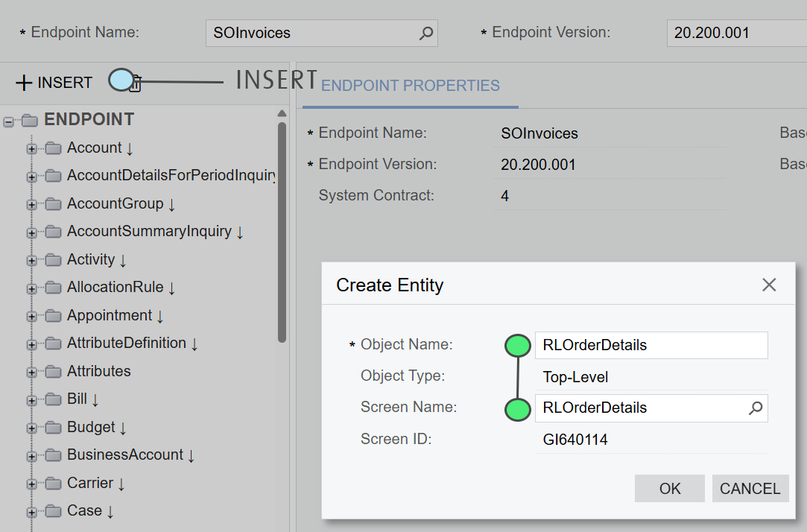807x532 pixels.
Task: Click the Bill folder icon in tree
Action: (53, 399)
